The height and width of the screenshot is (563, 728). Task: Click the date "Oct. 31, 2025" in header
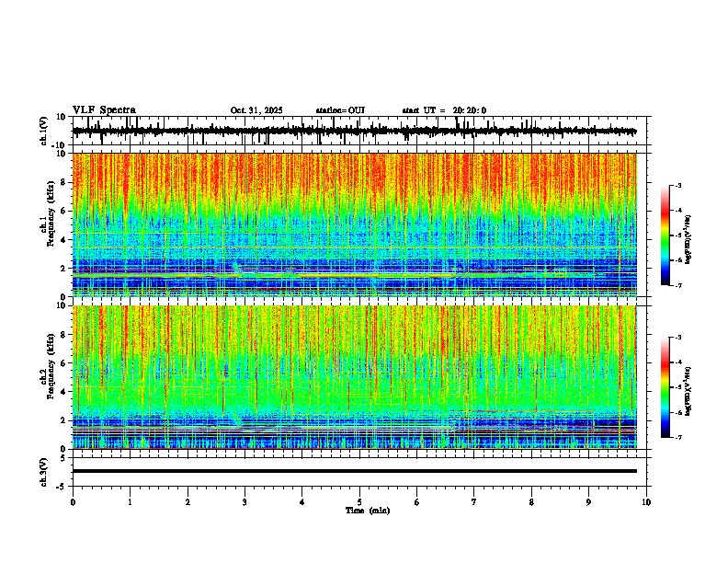tap(256, 110)
